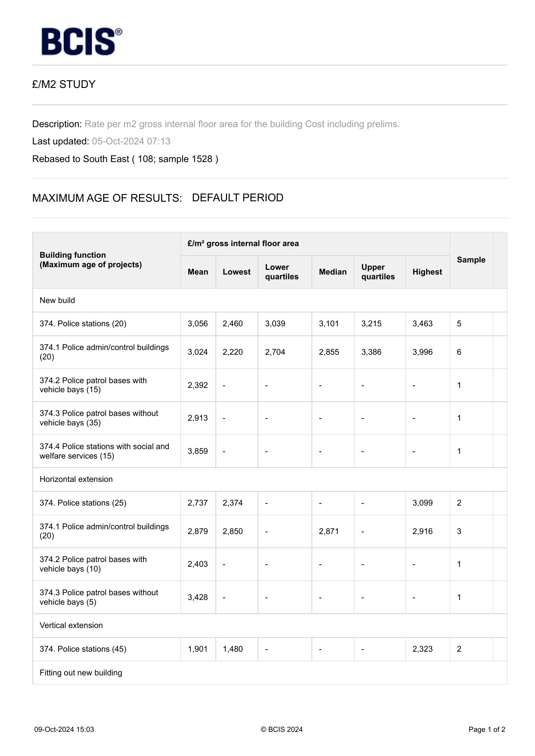This screenshot has width=535, height=756.
Task: Click the DEFAULT PERIOD text
Action: (237, 198)
